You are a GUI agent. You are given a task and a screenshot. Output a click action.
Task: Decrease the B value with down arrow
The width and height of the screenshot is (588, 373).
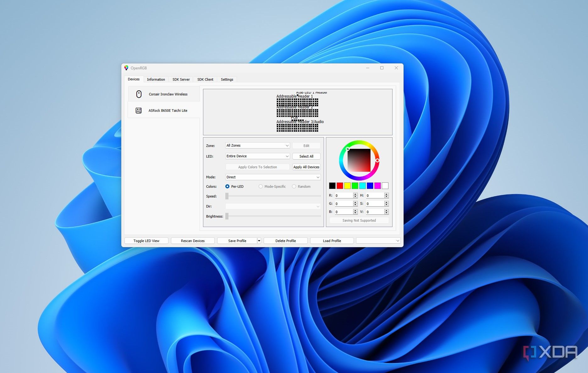[355, 213]
